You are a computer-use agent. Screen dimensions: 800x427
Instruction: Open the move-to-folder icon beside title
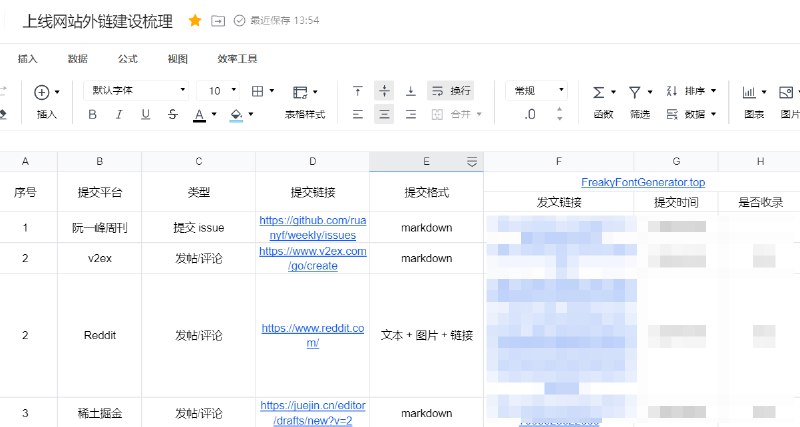[x=218, y=21]
